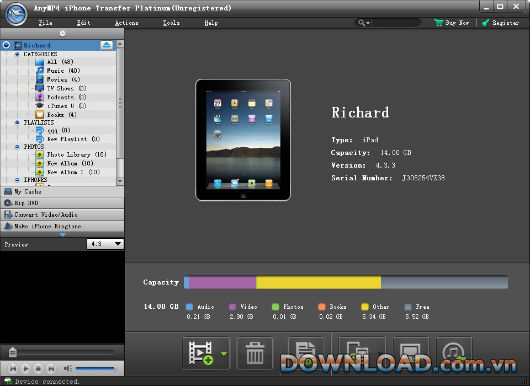Click the orange Books legend swatch

322,307
